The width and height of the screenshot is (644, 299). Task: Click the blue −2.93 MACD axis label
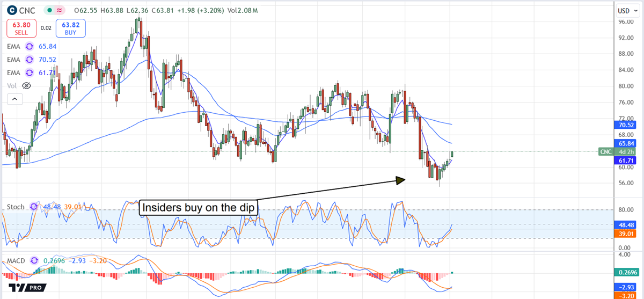tap(626, 287)
